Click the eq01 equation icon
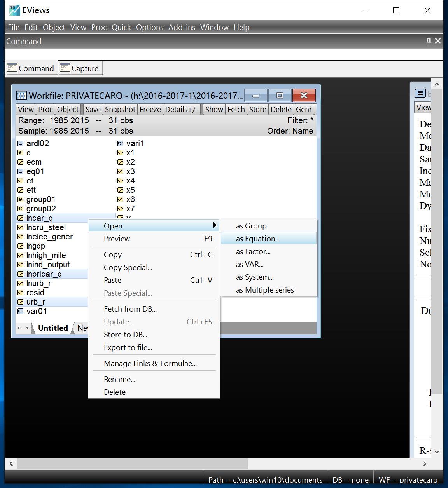 [x=21, y=171]
